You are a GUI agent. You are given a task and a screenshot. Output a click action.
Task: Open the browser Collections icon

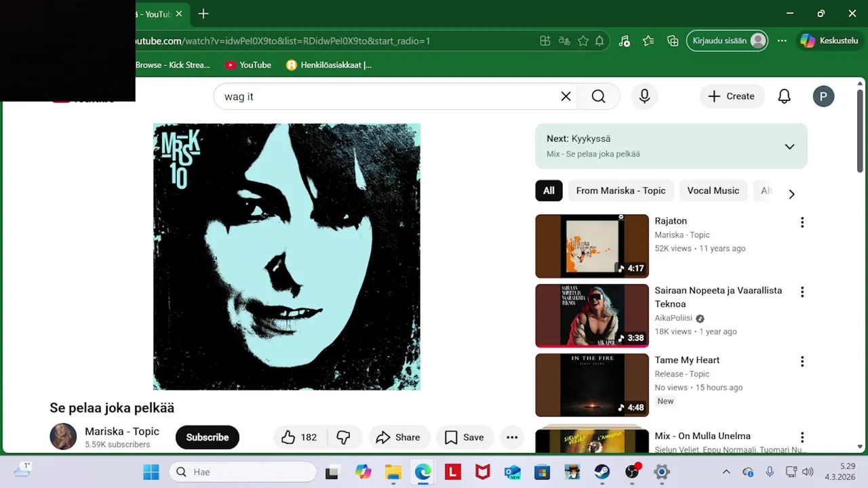coord(673,41)
